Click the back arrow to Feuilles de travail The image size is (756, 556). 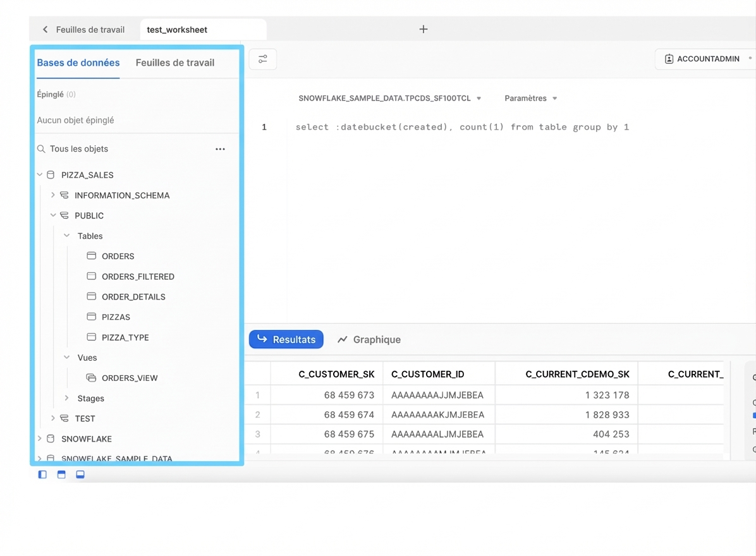(45, 29)
